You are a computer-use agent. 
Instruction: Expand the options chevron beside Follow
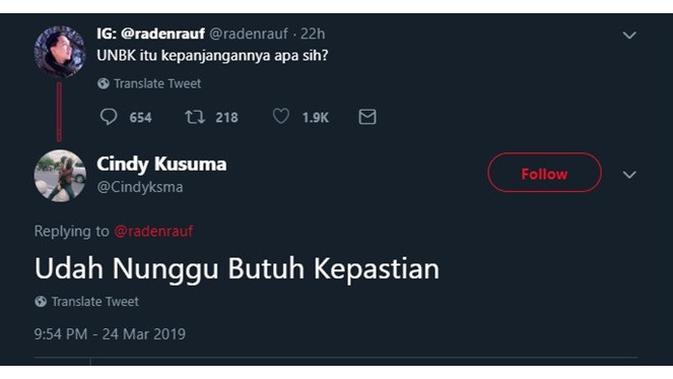tap(629, 175)
